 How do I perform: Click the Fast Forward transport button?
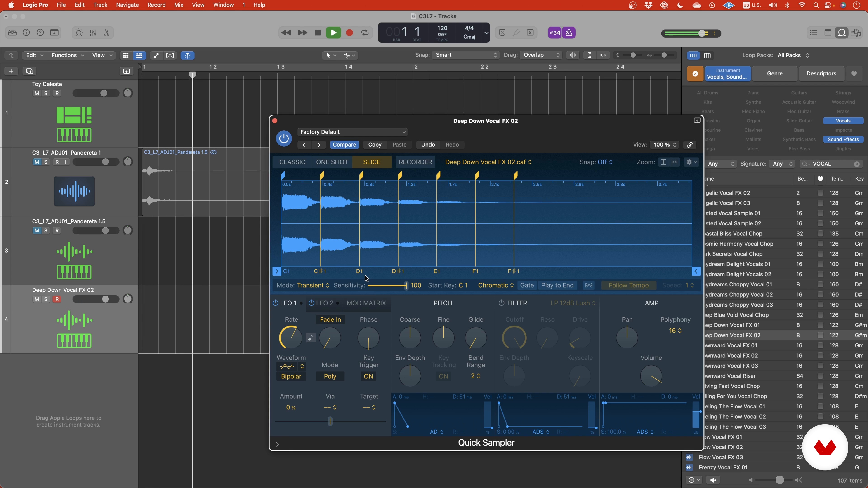[x=302, y=33]
